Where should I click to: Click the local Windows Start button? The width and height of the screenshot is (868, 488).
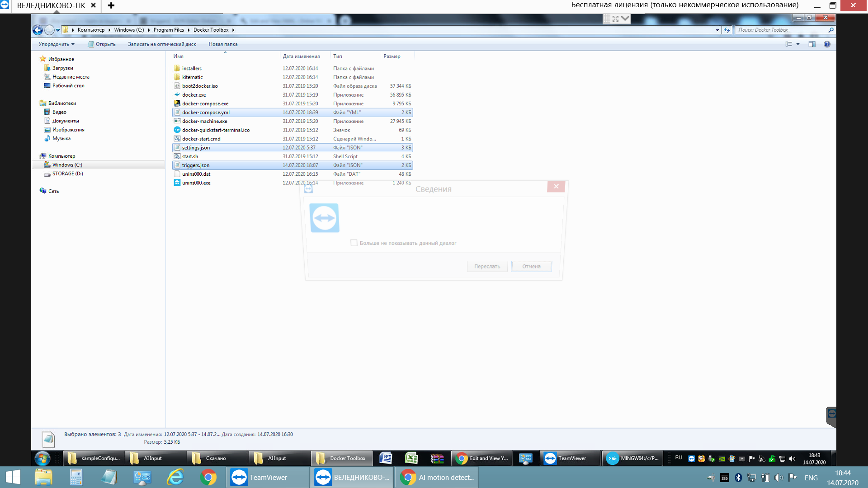pos(13,478)
